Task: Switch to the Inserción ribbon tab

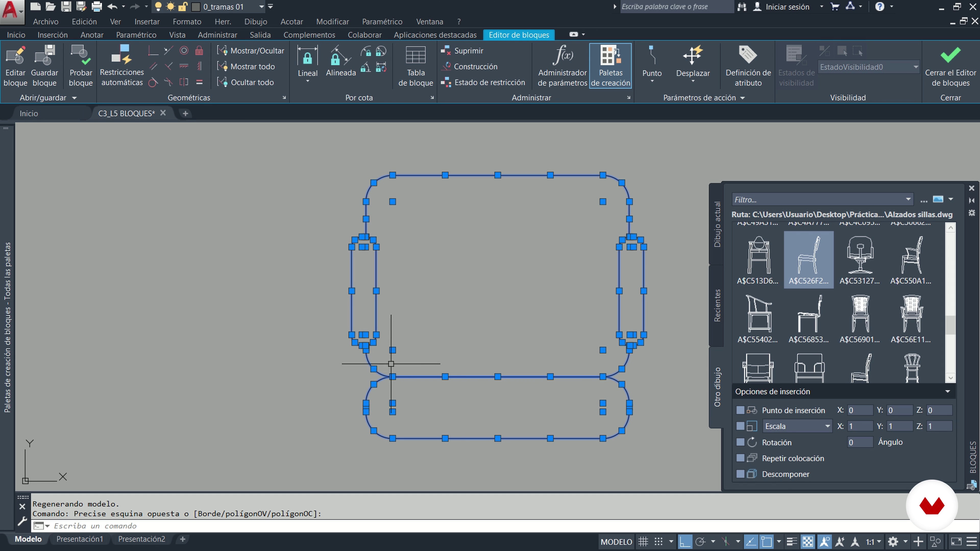Action: [53, 35]
